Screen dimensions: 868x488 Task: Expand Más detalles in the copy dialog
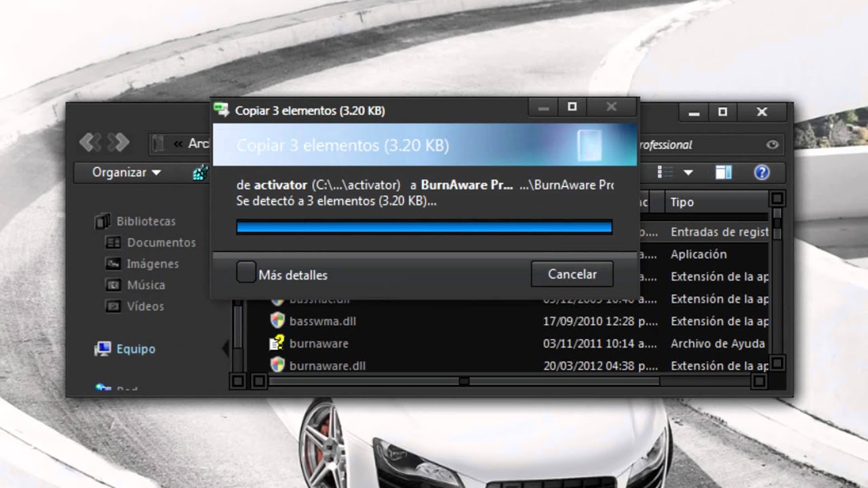pos(282,273)
